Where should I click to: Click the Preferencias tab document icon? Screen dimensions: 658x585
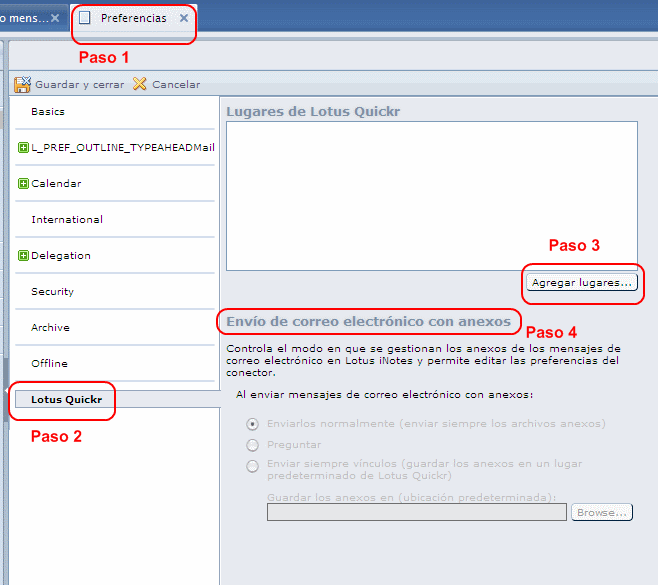[x=84, y=18]
